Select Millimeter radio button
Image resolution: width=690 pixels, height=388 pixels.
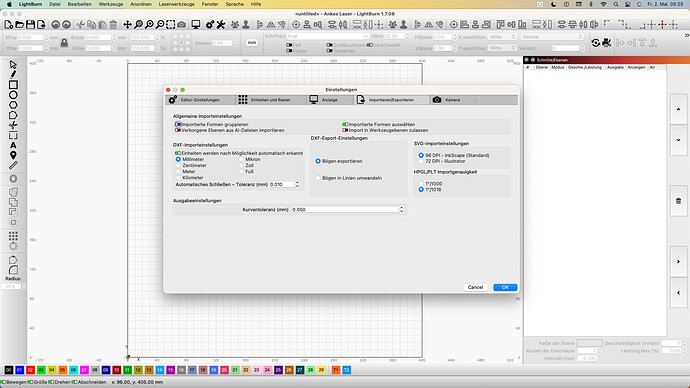[x=178, y=159]
